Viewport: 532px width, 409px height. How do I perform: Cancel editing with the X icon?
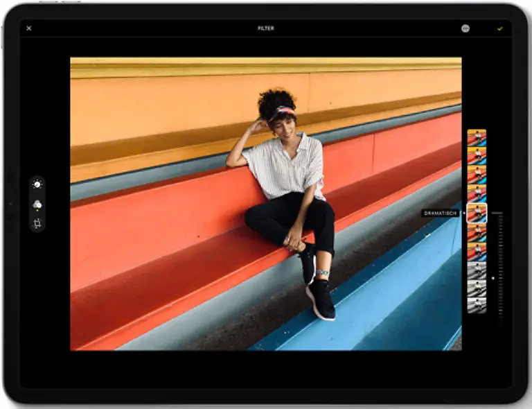pyautogui.click(x=28, y=28)
